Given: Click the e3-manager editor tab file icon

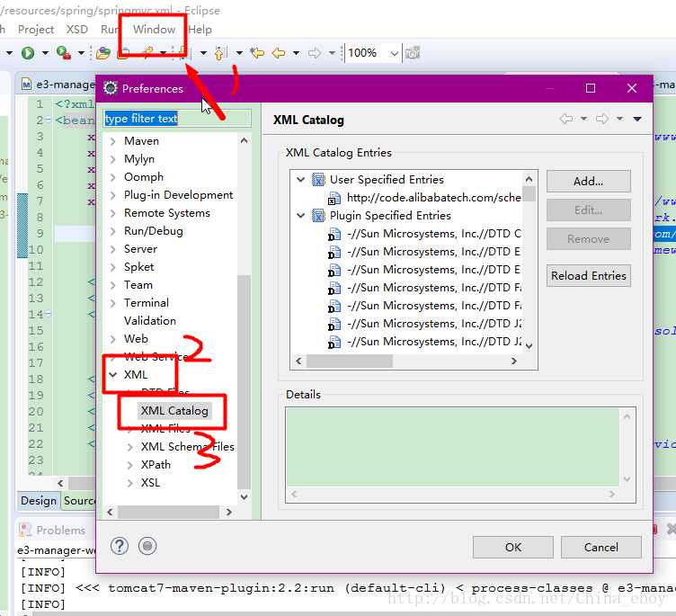Looking at the screenshot, I should (x=26, y=85).
